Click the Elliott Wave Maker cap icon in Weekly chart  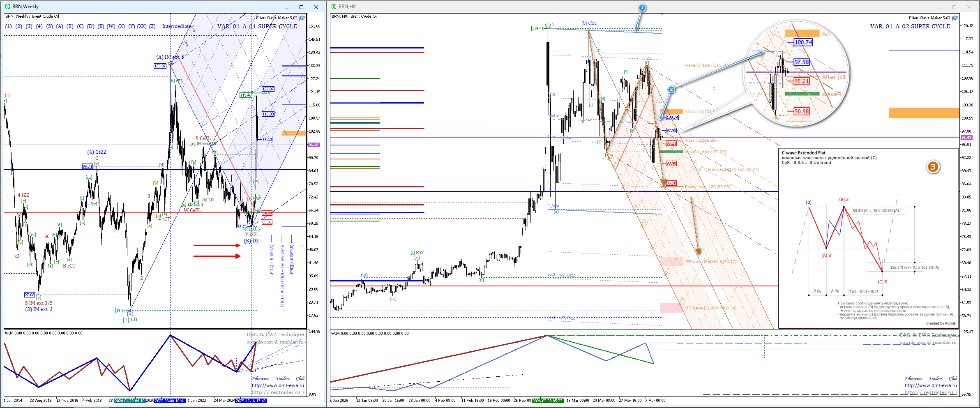point(302,18)
